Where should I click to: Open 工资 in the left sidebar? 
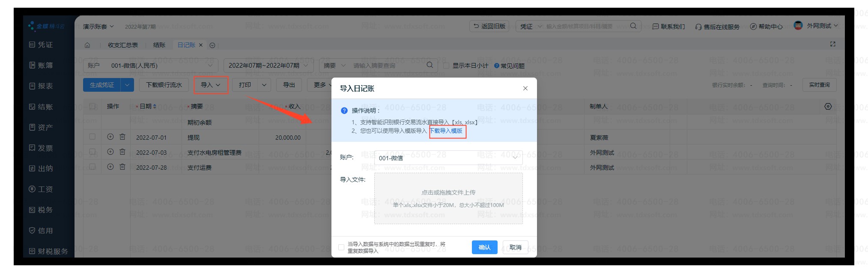point(41,189)
